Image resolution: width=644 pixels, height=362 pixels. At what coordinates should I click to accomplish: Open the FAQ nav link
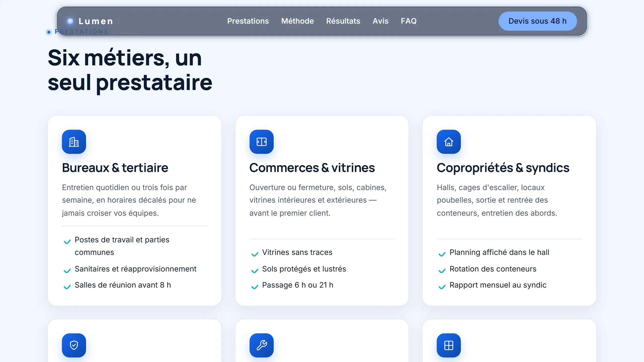pos(409,21)
